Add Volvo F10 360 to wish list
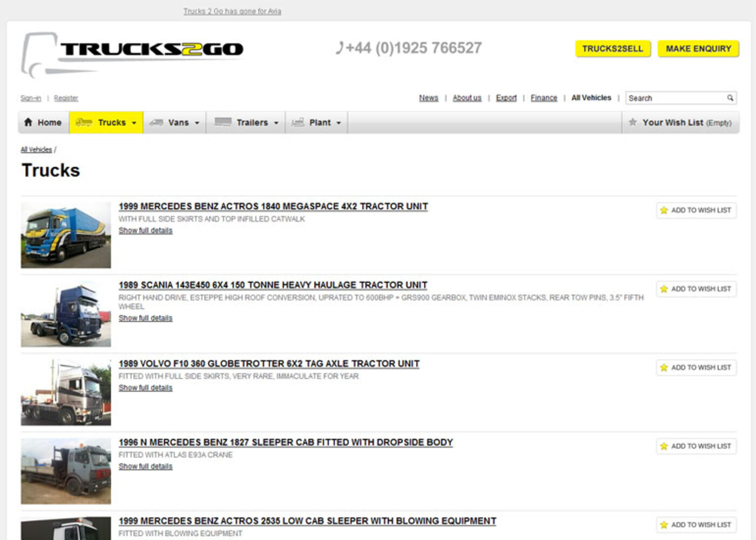 (696, 368)
